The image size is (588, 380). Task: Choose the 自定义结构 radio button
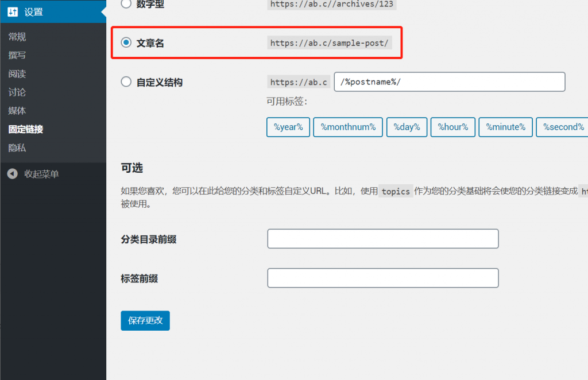pyautogui.click(x=126, y=82)
